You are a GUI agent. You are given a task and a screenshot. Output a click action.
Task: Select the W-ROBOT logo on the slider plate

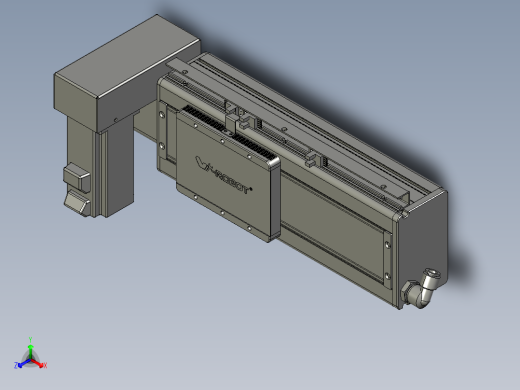tap(223, 176)
